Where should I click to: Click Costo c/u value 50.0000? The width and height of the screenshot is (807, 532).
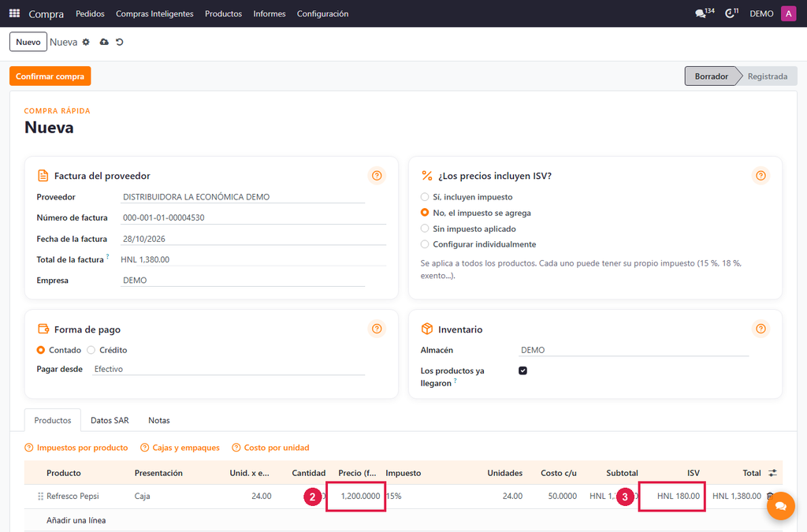pyautogui.click(x=562, y=496)
